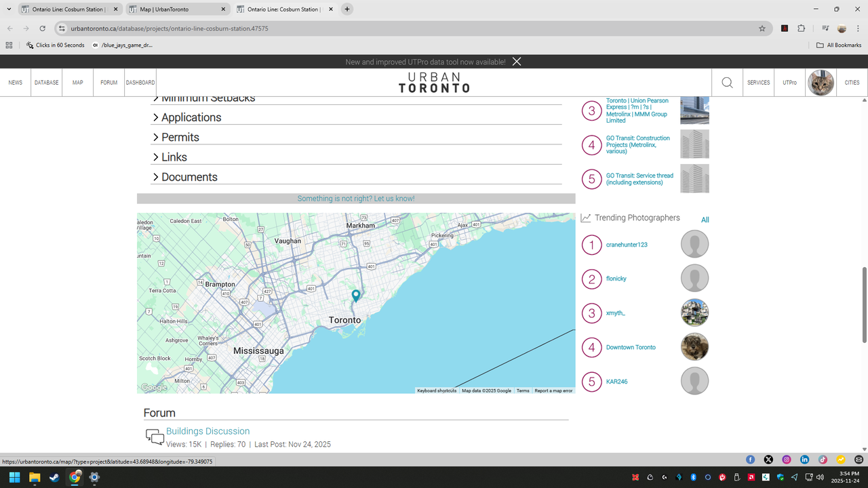Click the teal map pin marker
The height and width of the screenshot is (488, 868).
(x=356, y=295)
